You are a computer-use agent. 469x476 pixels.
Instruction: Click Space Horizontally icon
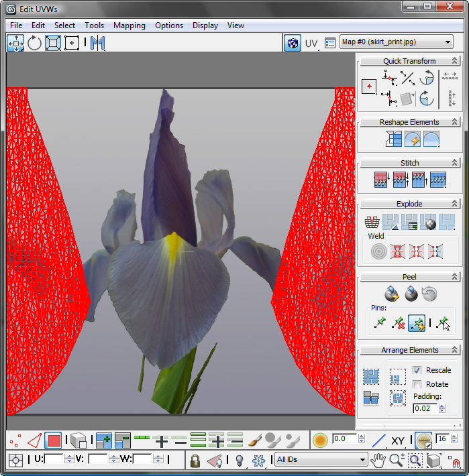coord(450,76)
